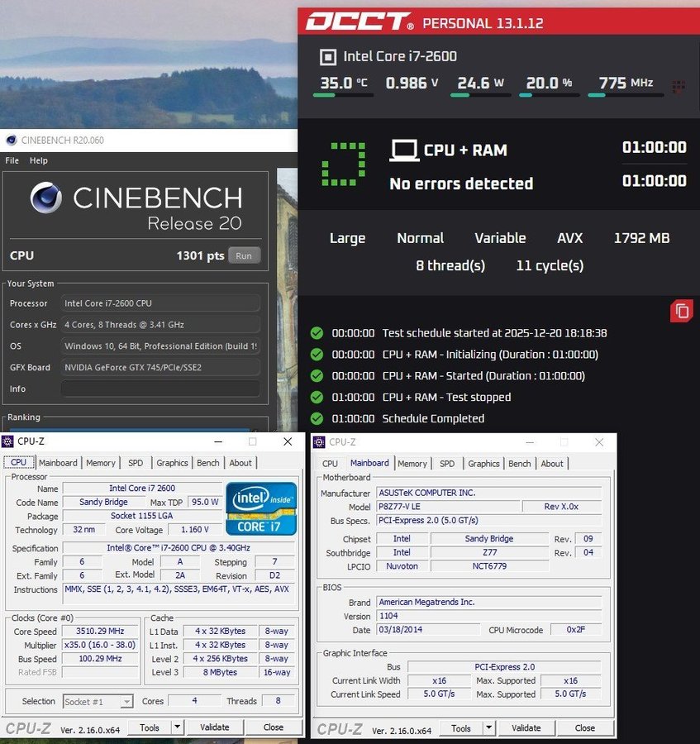Click the OCCT logo in the red header
The height and width of the screenshot is (744, 700).
pos(359,22)
